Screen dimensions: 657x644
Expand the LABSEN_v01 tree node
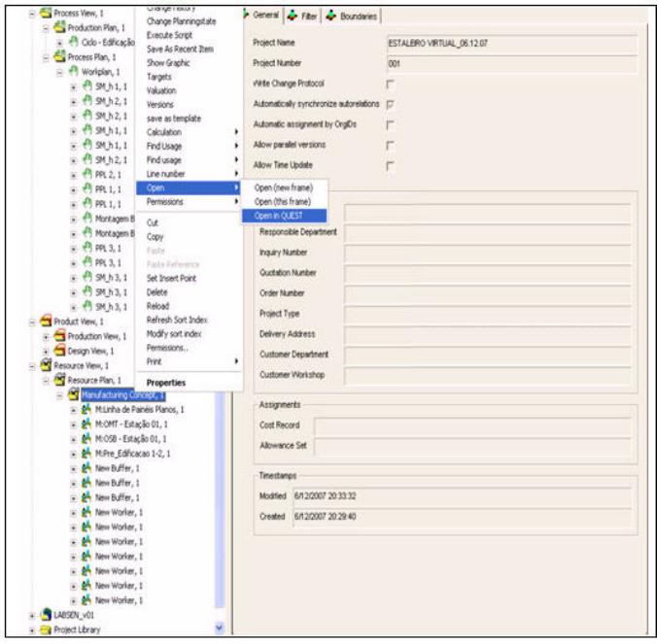pyautogui.click(x=33, y=616)
